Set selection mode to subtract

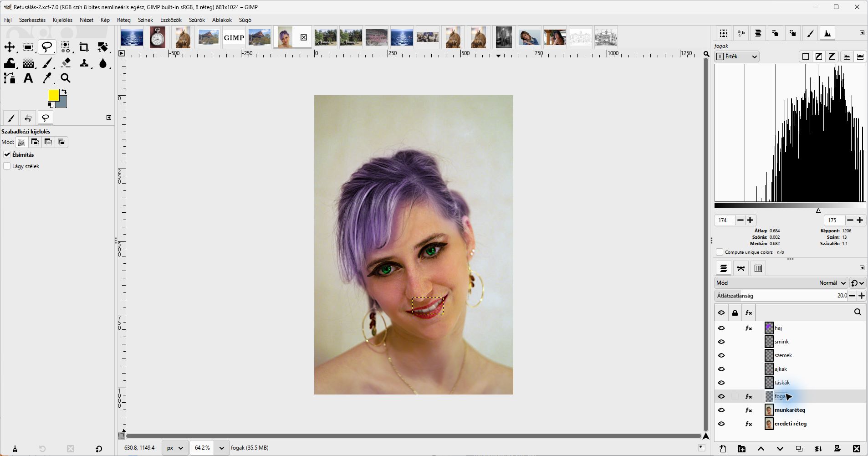click(x=48, y=142)
